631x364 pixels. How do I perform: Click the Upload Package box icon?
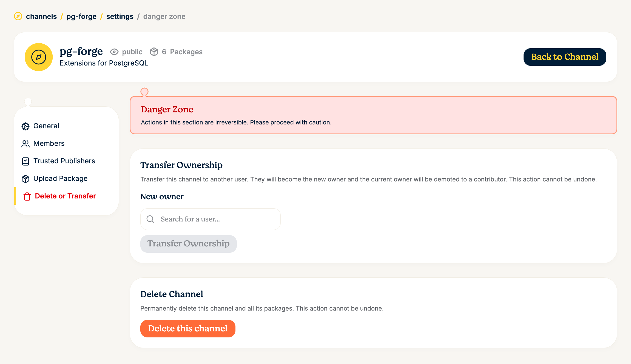pyautogui.click(x=25, y=179)
